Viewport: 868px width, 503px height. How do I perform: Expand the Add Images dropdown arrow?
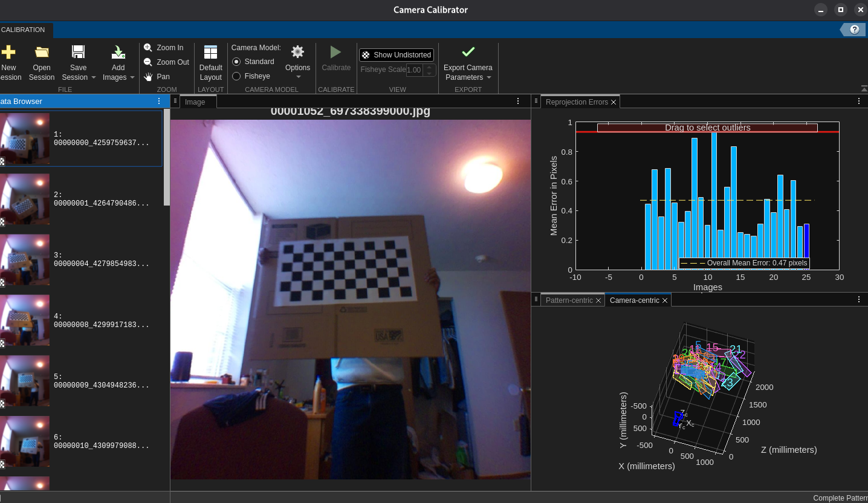tap(132, 78)
